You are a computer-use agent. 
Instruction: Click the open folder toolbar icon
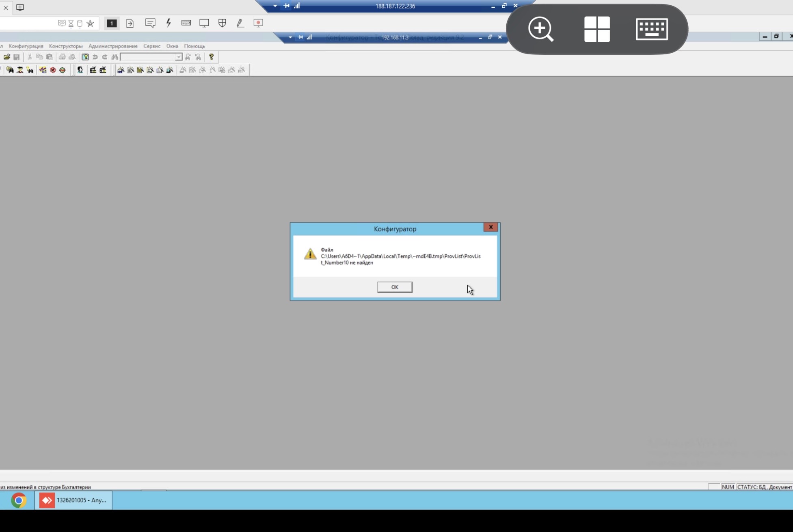[x=7, y=57]
